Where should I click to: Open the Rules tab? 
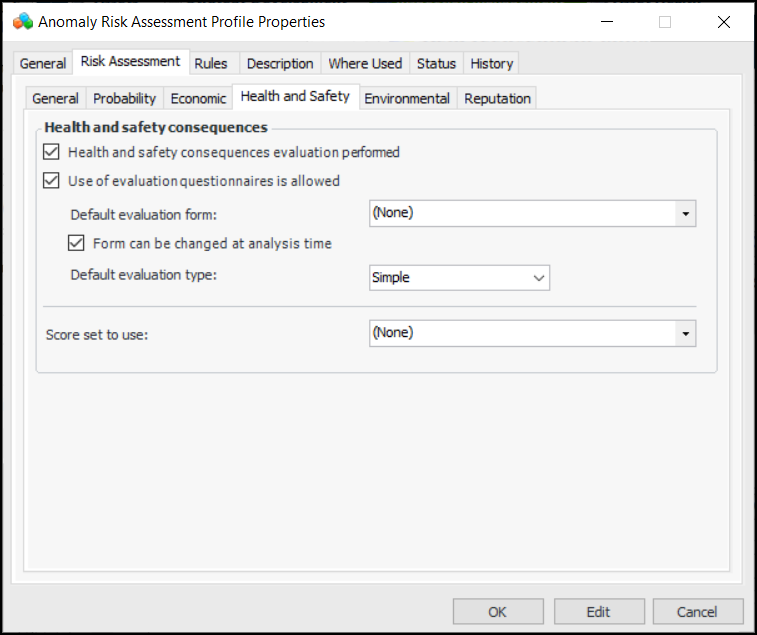coord(211,63)
